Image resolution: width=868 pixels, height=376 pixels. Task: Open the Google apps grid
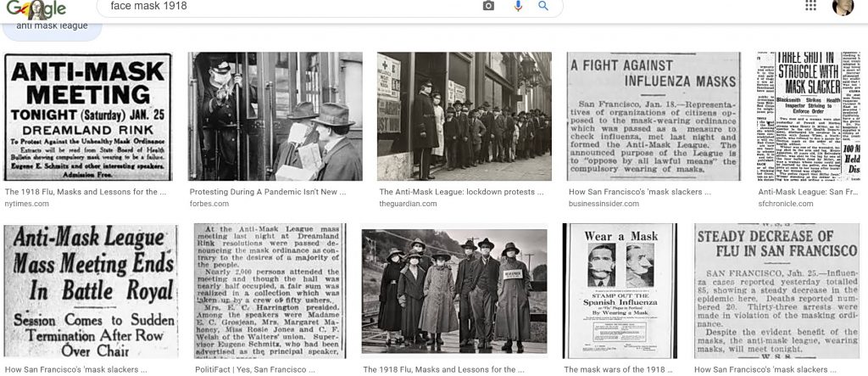pos(810,6)
